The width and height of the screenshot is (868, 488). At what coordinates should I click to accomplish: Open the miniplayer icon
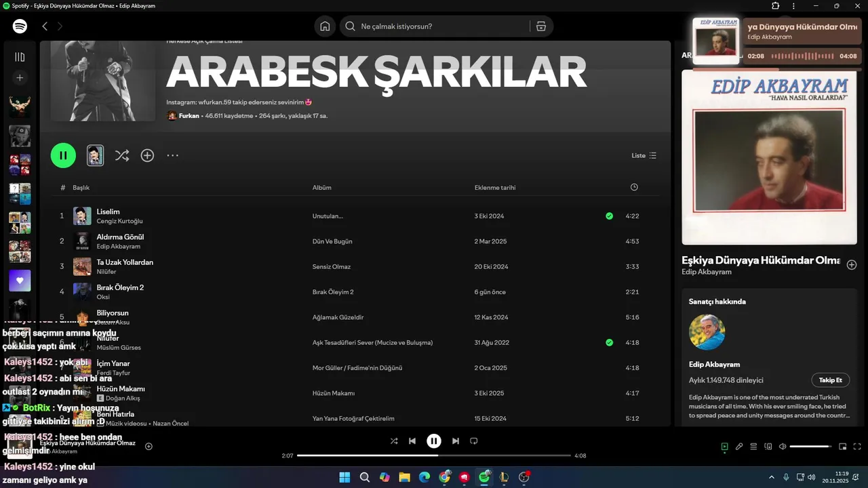(x=843, y=447)
